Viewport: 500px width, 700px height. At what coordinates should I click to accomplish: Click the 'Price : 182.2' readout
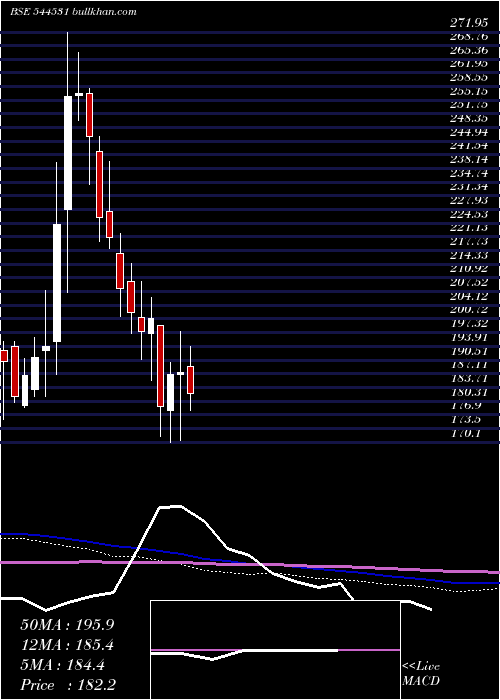click(70, 685)
